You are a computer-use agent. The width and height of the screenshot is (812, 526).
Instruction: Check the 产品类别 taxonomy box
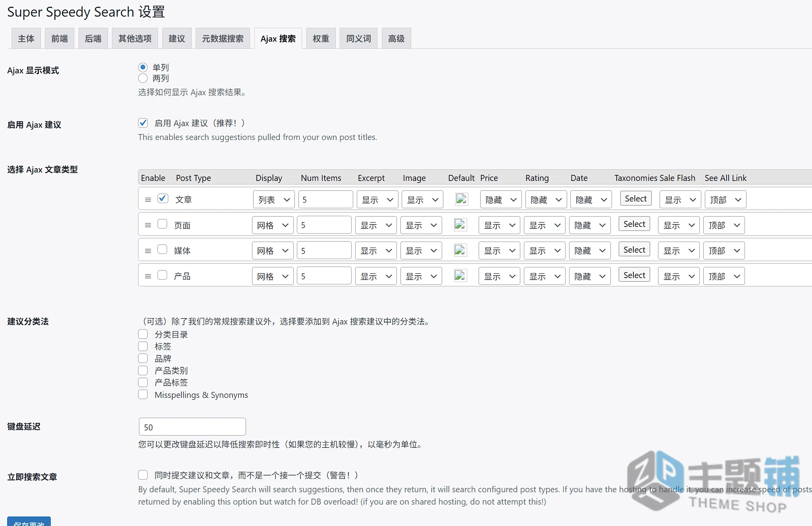tap(143, 371)
